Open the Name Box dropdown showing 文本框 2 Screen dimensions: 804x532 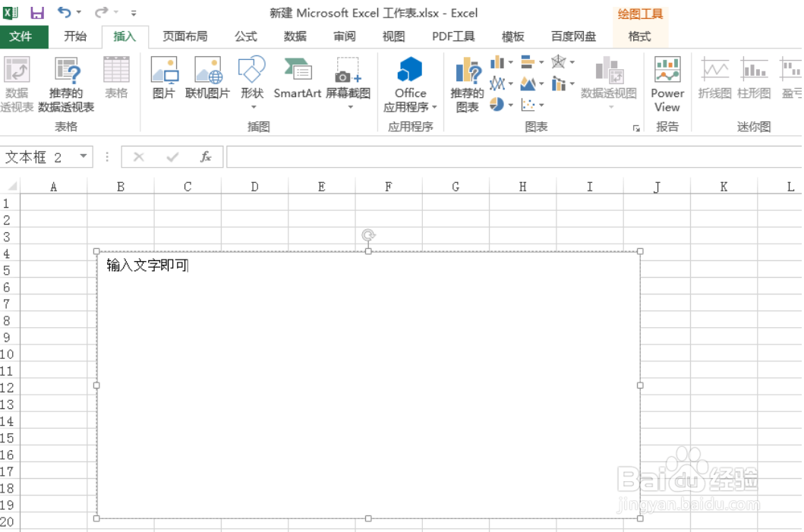pyautogui.click(x=84, y=157)
